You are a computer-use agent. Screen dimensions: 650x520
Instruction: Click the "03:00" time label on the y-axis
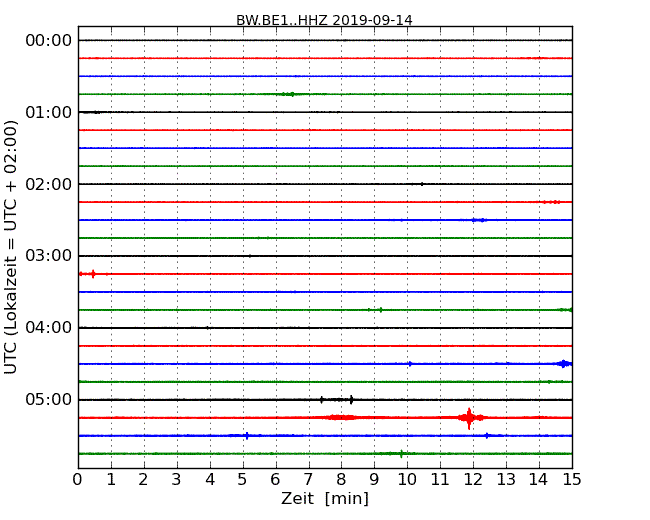49,256
